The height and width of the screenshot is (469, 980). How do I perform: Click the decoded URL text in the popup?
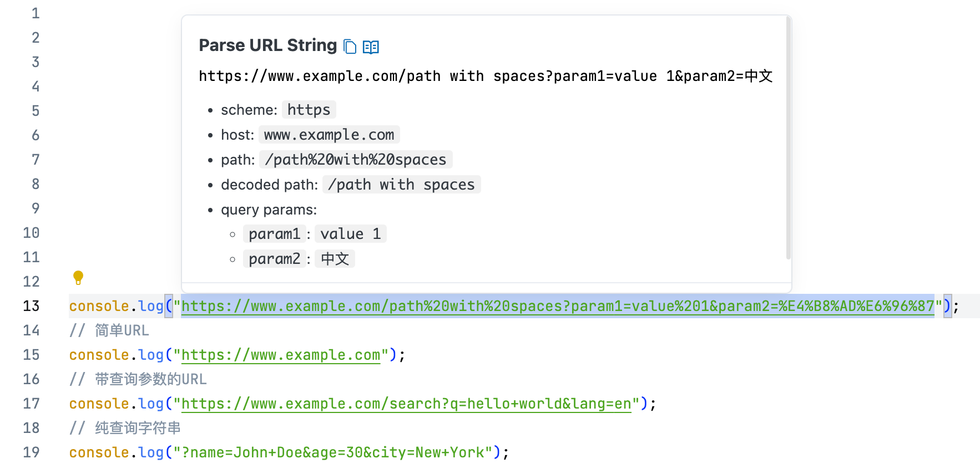tap(486, 76)
